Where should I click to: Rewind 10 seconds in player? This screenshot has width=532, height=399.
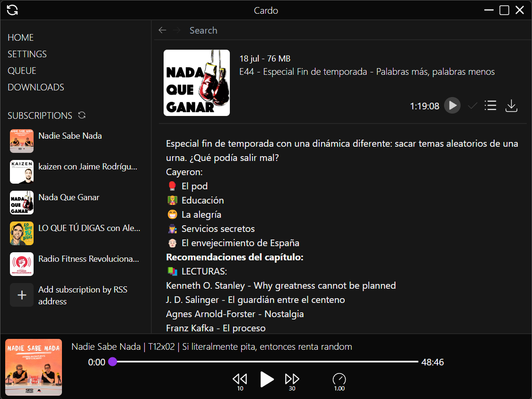pos(240,381)
